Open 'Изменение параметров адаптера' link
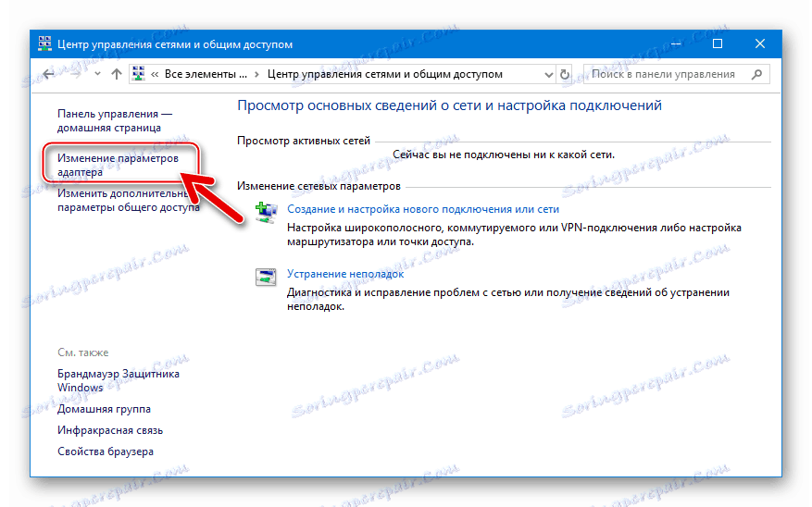The width and height of the screenshot is (812, 507). point(118,165)
